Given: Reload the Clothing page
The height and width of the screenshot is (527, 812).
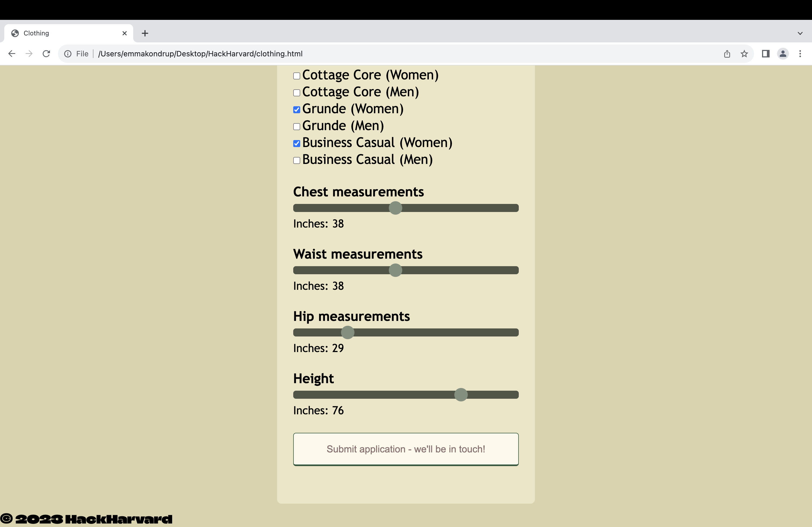Looking at the screenshot, I should (x=46, y=53).
